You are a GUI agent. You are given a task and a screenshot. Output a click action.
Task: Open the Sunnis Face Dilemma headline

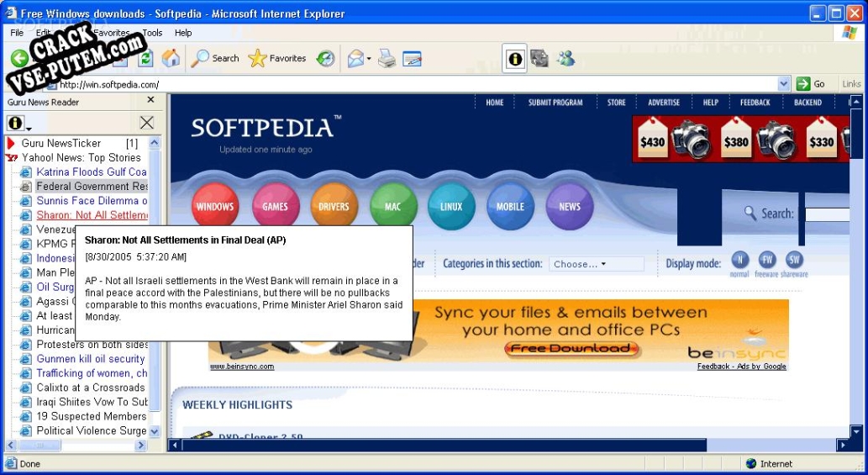[92, 200]
